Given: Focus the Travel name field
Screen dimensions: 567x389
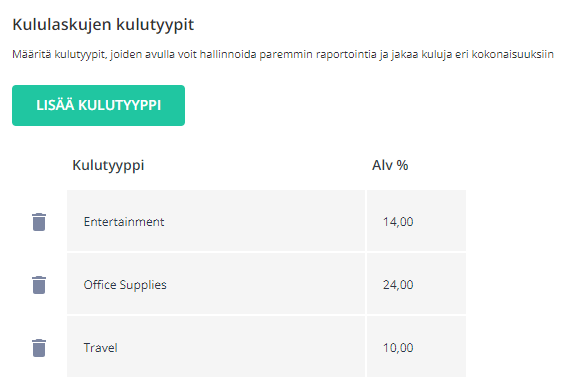Looking at the screenshot, I should point(216,347).
